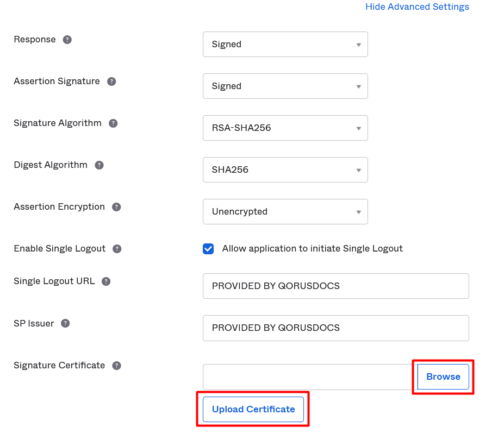Click Hide Advanced Settings link

tap(417, 7)
